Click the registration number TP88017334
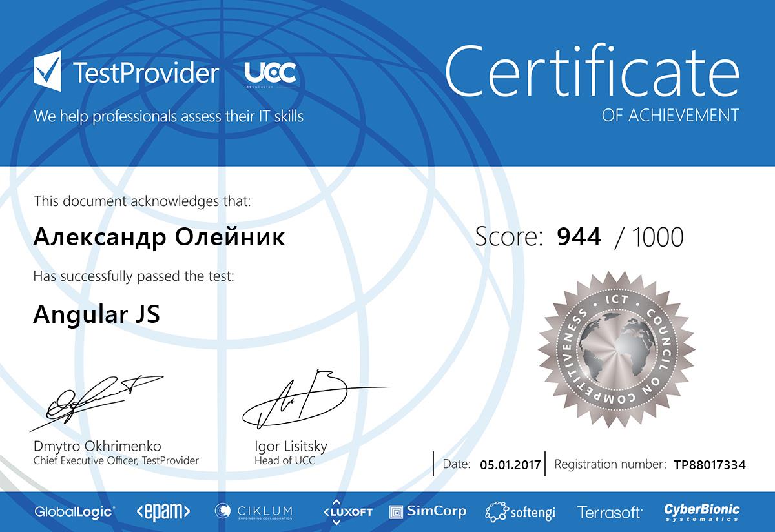 click(x=709, y=464)
